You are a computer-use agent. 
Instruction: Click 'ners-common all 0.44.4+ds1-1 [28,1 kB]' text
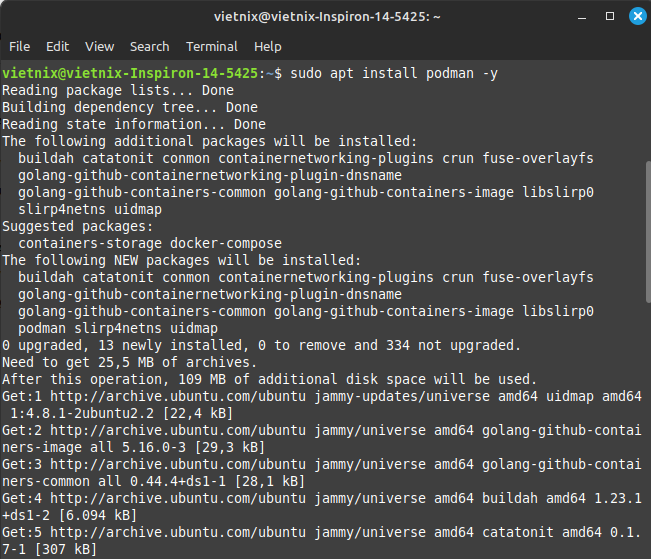tap(154, 482)
